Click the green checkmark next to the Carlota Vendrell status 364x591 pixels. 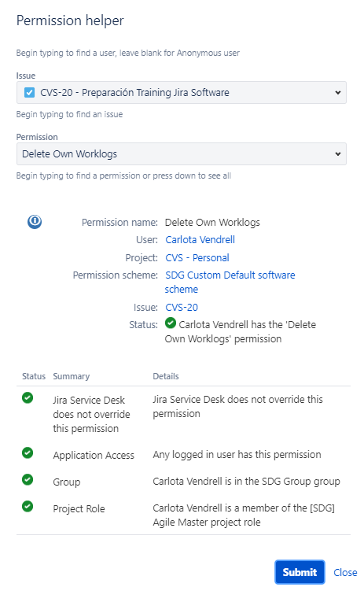(171, 323)
